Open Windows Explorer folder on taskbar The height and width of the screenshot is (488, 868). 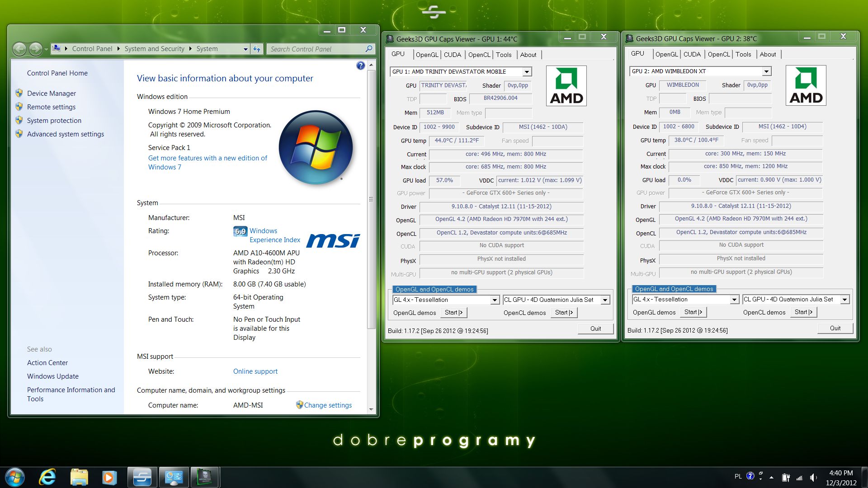pos(79,477)
